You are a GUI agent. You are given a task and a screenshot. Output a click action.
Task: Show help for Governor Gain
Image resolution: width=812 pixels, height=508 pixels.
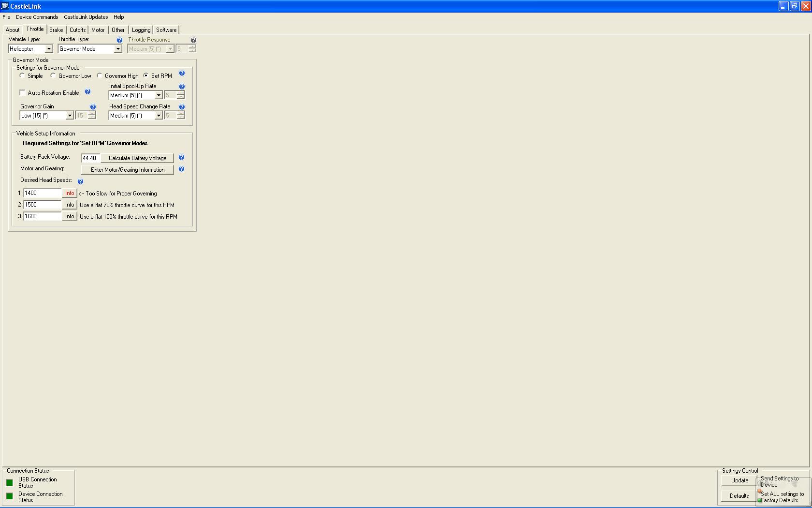(93, 107)
